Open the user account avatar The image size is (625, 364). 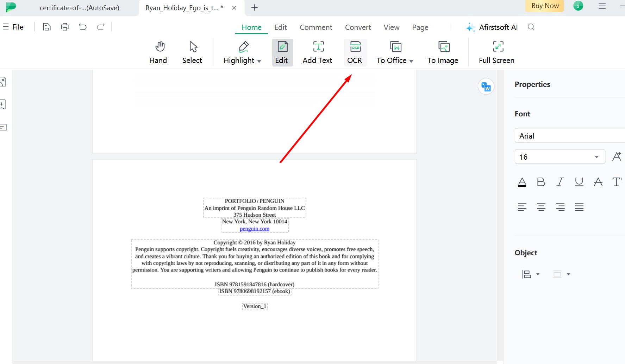578,6
